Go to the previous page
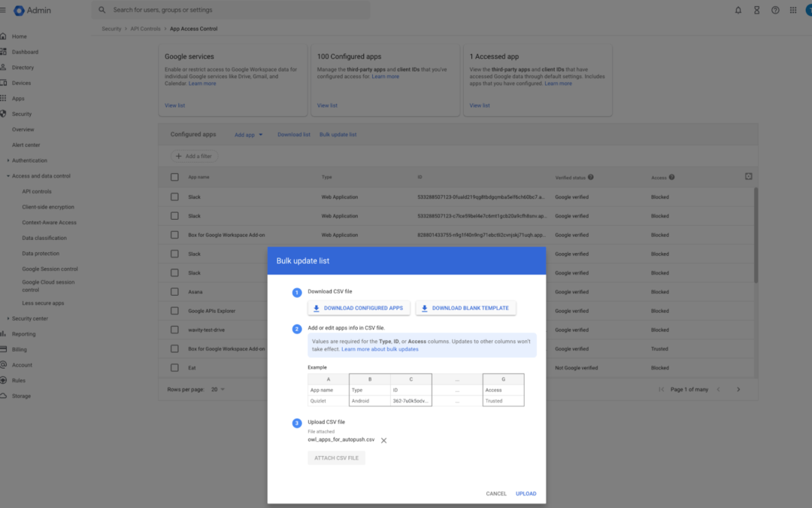 pyautogui.click(x=718, y=389)
